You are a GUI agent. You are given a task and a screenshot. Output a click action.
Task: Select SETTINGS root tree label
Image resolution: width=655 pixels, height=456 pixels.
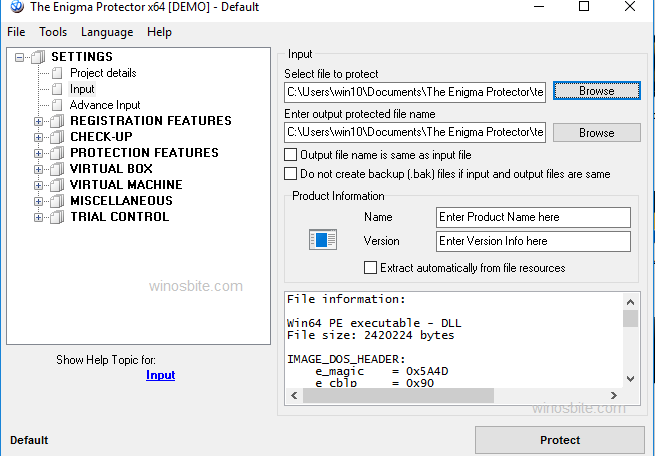pos(82,57)
